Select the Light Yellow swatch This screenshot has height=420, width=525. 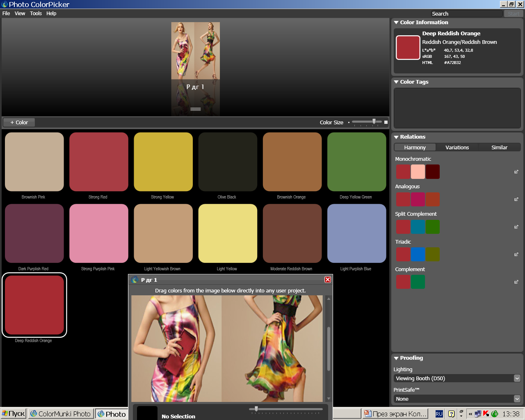point(228,233)
